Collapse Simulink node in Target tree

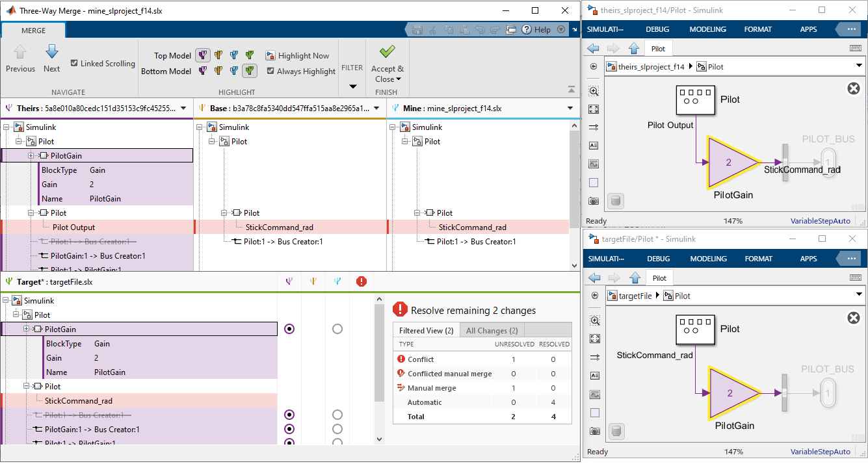point(7,301)
